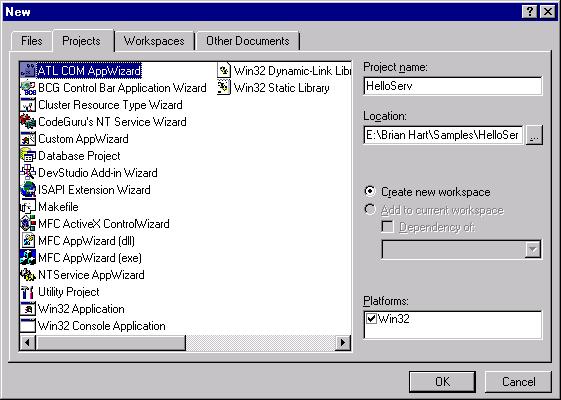The width and height of the screenshot is (561, 400).
Task: Switch to the Workspaces tab
Action: pos(154,41)
